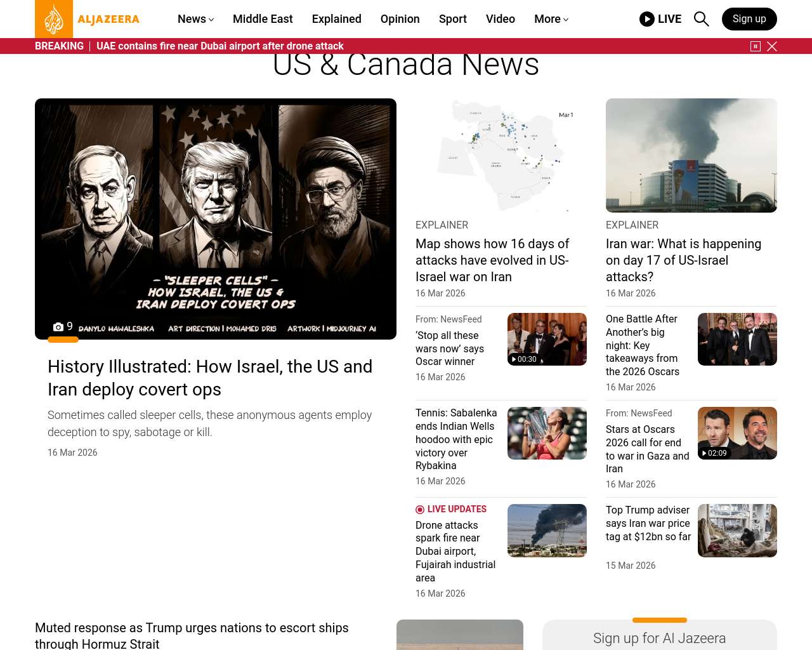Read 'Stop all these wars now' story
The height and width of the screenshot is (650, 812).
450,348
